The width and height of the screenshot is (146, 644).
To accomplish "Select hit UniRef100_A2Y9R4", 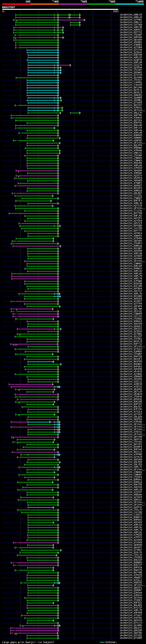I will 131,48.
